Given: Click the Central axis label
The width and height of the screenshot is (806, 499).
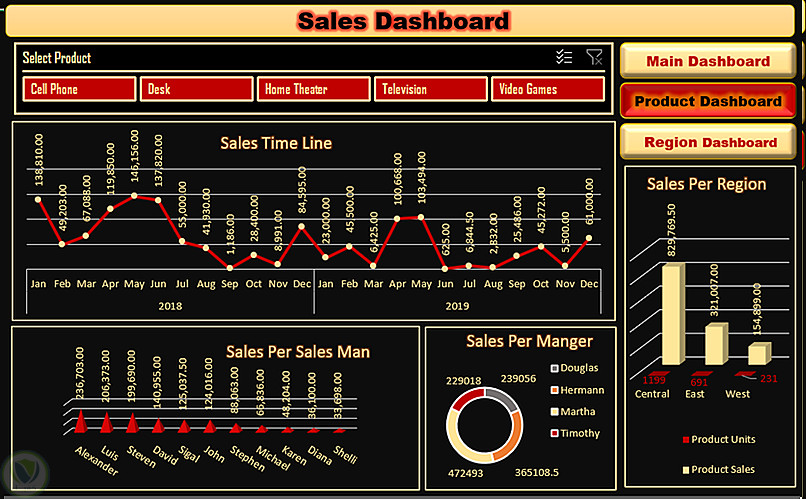Looking at the screenshot, I should coord(652,394).
